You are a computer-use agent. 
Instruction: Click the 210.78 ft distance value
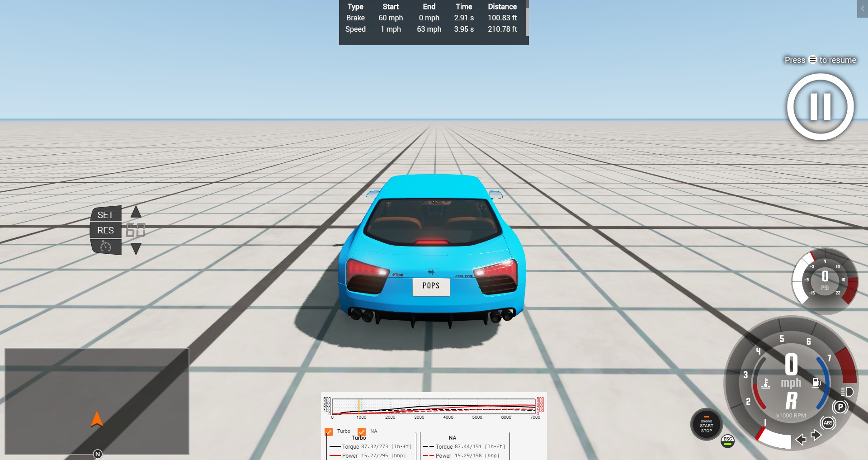[502, 29]
